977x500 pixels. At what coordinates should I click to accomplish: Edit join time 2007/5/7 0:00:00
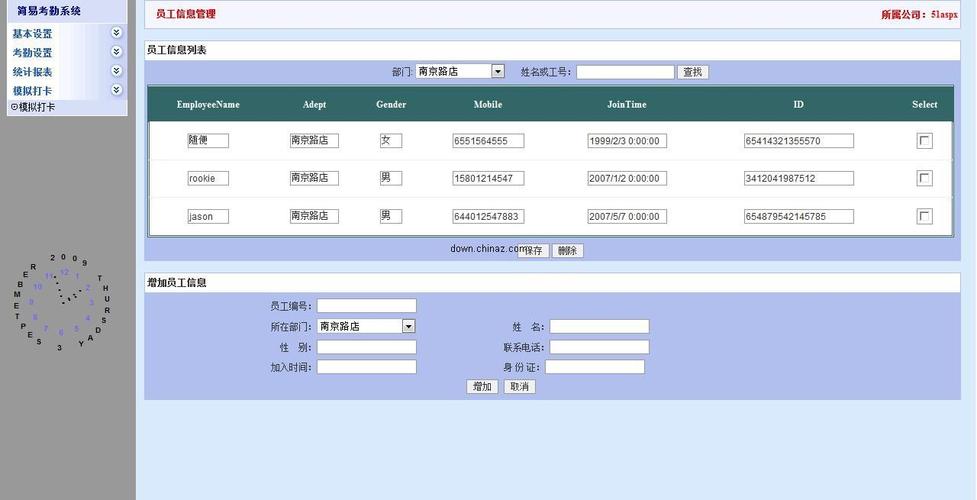coord(627,216)
